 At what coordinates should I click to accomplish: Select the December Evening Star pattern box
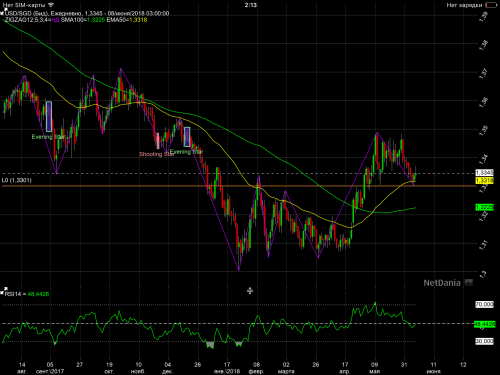click(187, 137)
